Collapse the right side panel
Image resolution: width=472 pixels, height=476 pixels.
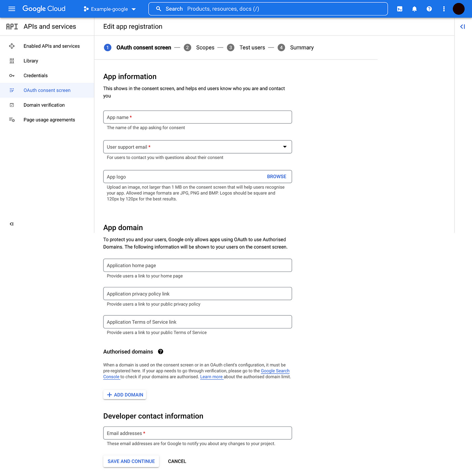(x=462, y=27)
